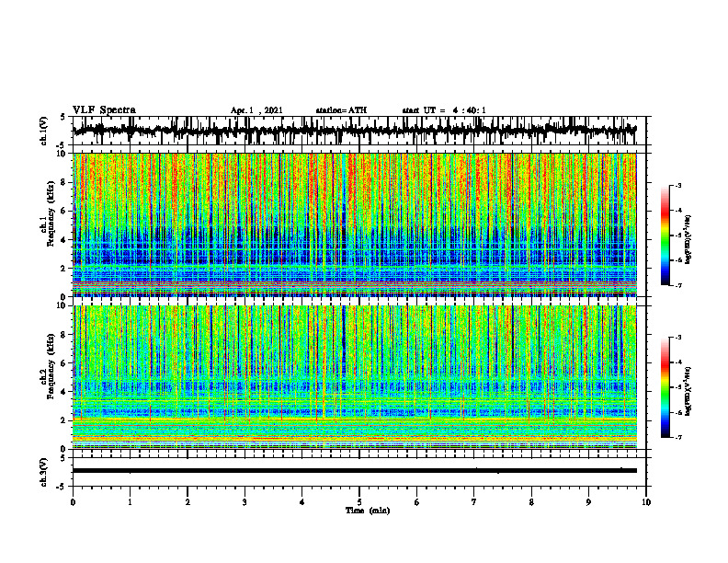The height and width of the screenshot is (563, 728).
Task: Click the "7" tick on the time axis
Action: click(x=474, y=502)
